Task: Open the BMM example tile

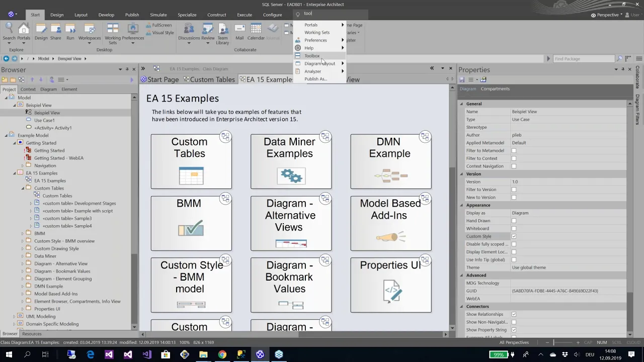Action: tap(191, 223)
